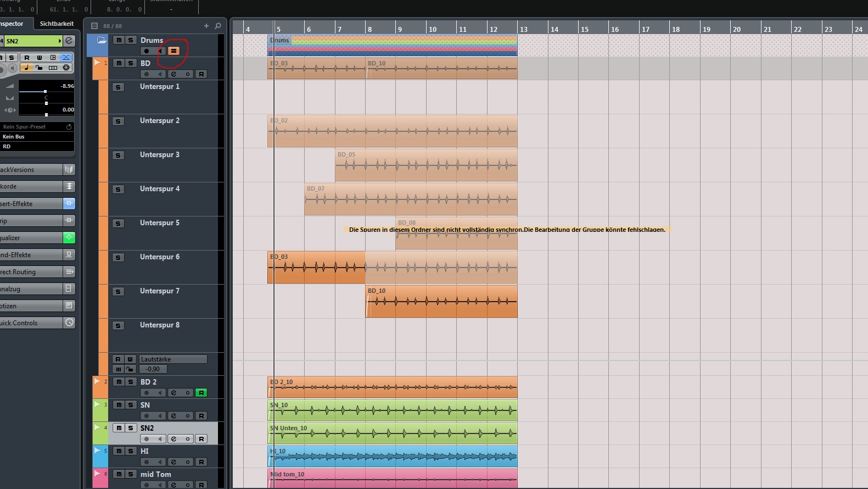Open the Kein Bus input routing selector
The width and height of the screenshot is (868, 489).
pos(37,137)
